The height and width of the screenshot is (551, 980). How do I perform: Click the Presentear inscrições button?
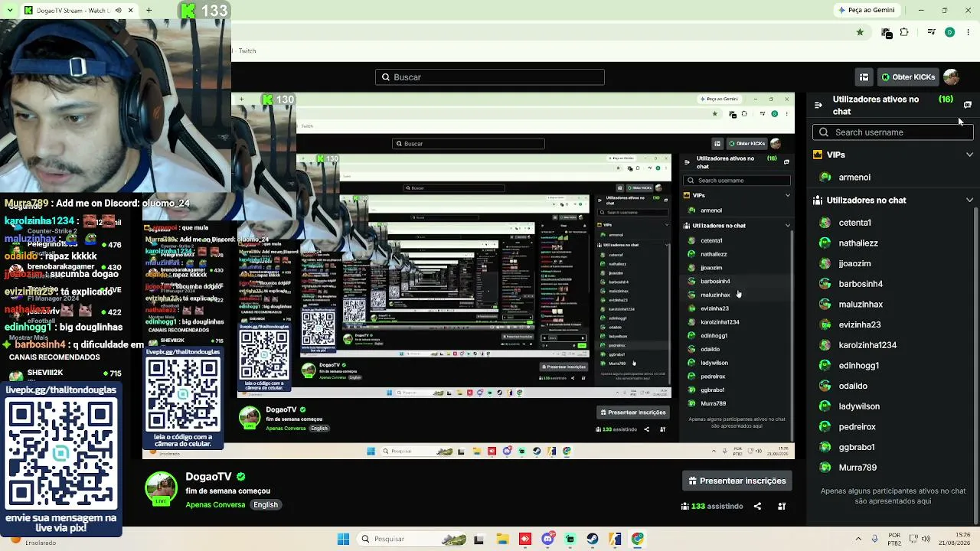[737, 481]
